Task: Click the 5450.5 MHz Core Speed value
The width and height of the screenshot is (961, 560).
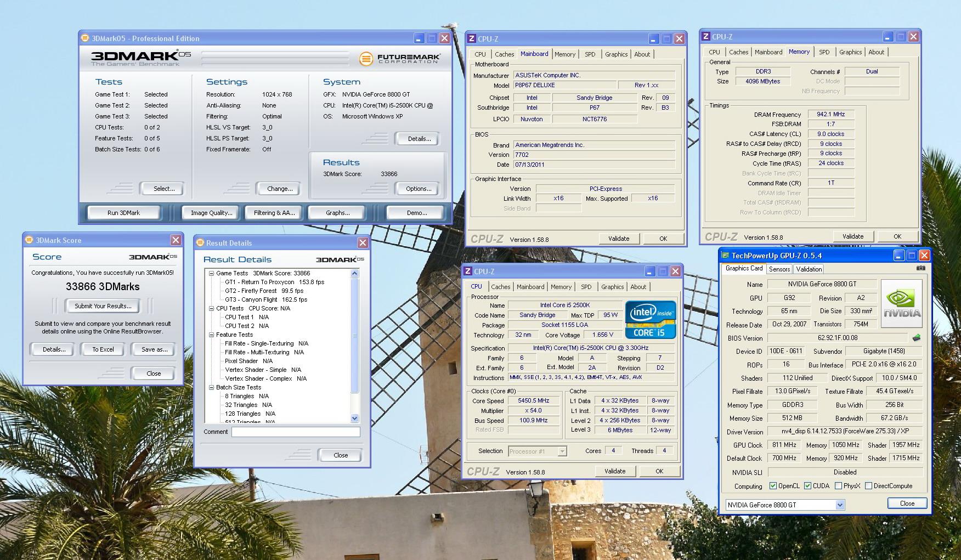Action: coord(534,401)
